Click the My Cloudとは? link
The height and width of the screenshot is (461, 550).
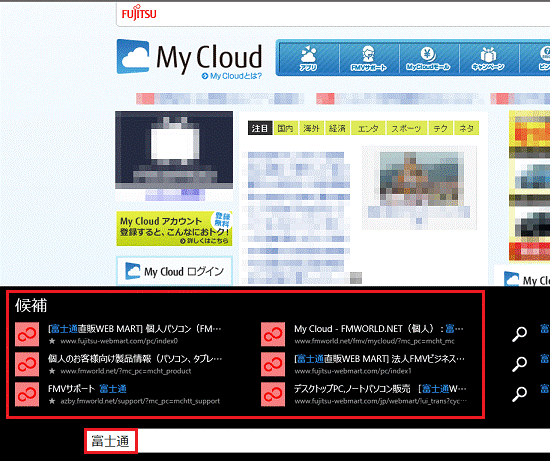(x=232, y=76)
